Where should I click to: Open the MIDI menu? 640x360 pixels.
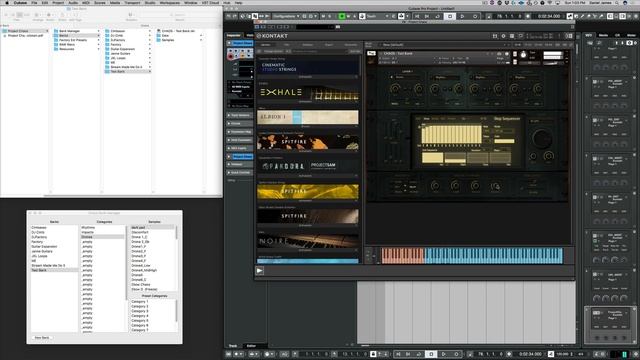tap(86, 2)
